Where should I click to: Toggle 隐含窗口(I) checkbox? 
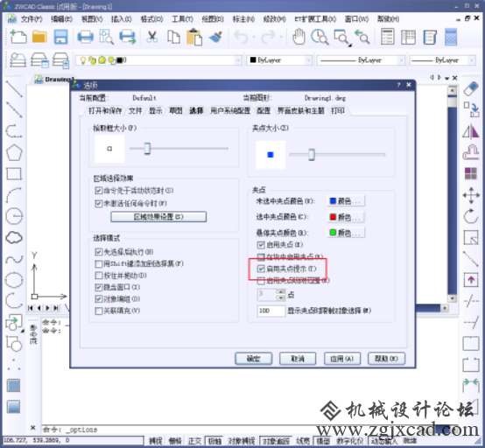tap(98, 287)
